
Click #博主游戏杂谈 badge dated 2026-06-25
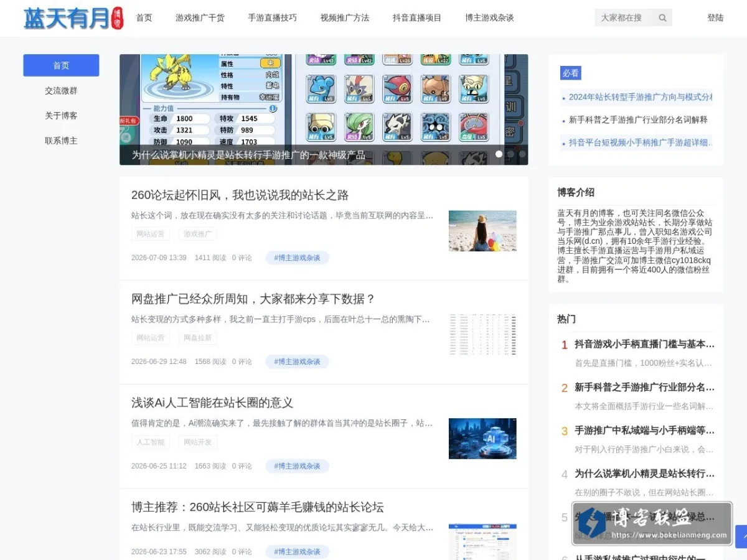tap(297, 466)
